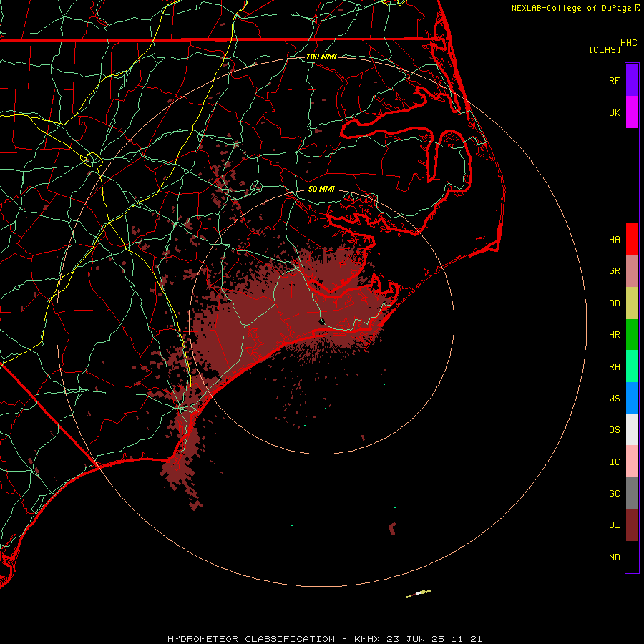Click the ND black legend color block
Screen dimensions: 644x644
tap(632, 557)
